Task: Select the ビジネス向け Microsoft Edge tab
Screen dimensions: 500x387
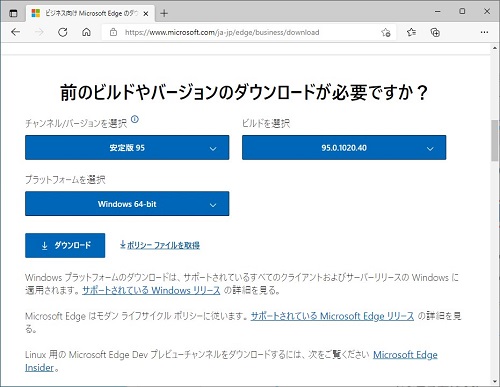Action: pos(90,13)
